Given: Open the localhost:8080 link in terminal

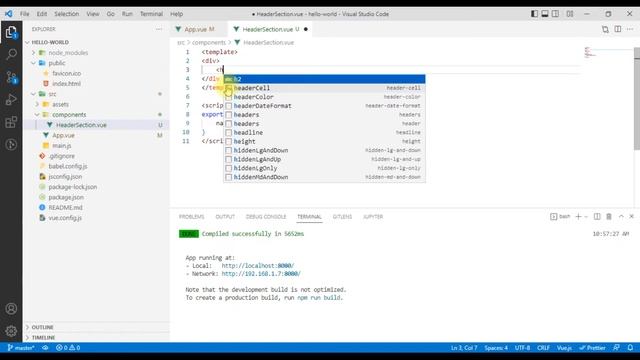Looking at the screenshot, I should point(258,266).
